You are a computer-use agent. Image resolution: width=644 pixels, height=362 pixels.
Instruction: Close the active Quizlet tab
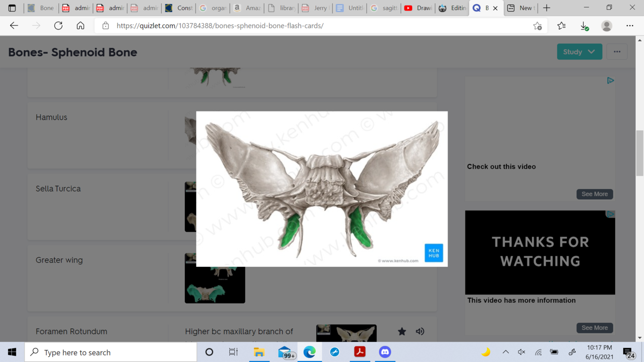495,8
